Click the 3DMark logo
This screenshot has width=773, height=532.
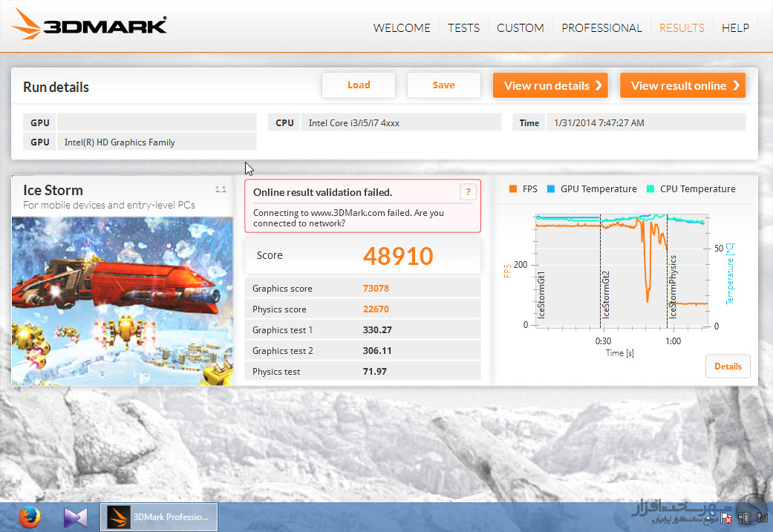pyautogui.click(x=89, y=27)
